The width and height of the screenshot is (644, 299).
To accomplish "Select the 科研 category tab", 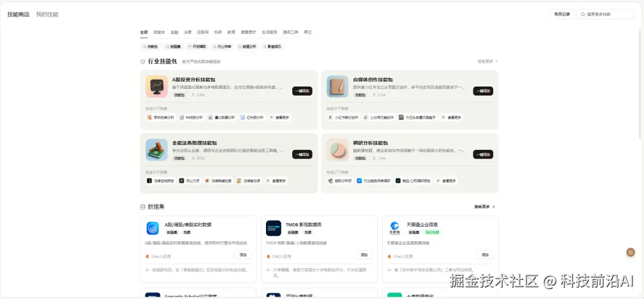I will click(x=218, y=32).
